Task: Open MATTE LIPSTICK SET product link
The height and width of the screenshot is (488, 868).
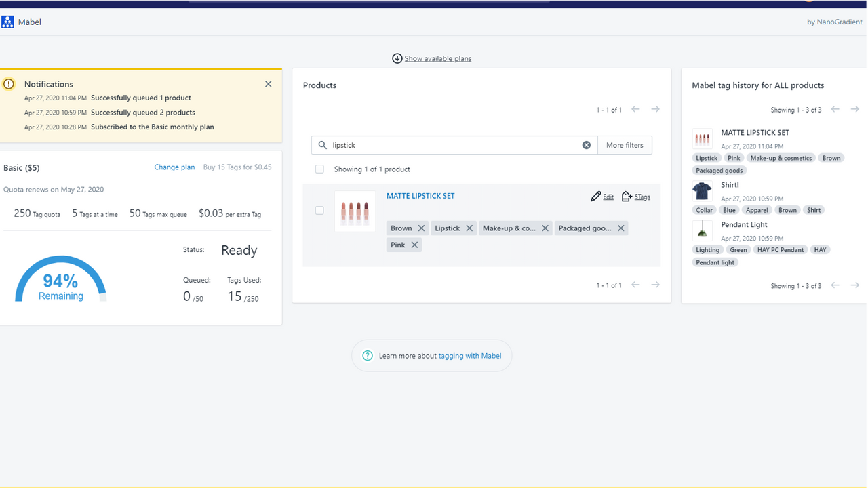Action: pos(420,195)
